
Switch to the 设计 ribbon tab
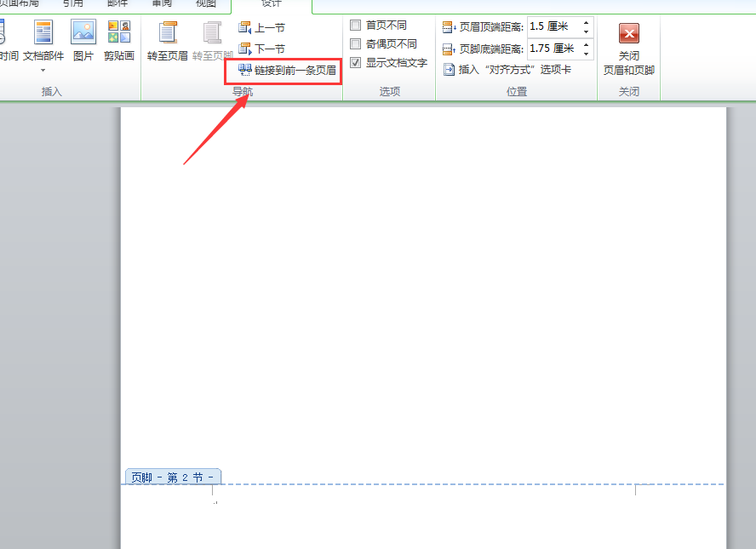click(x=272, y=4)
